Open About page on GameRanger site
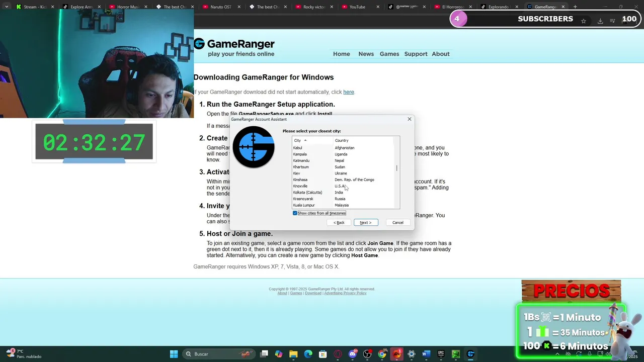644x362 pixels. click(440, 54)
